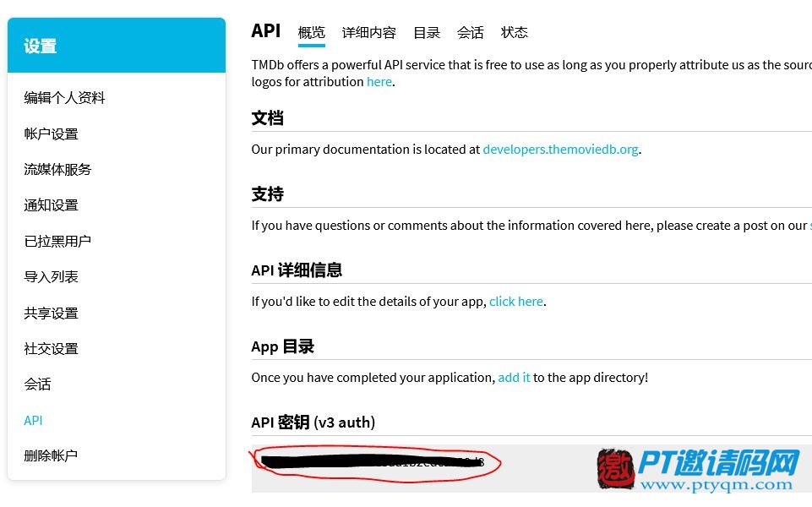The image size is (812, 507).
Task: Click the 'Once you have completed your application' text
Action: pos(373,378)
